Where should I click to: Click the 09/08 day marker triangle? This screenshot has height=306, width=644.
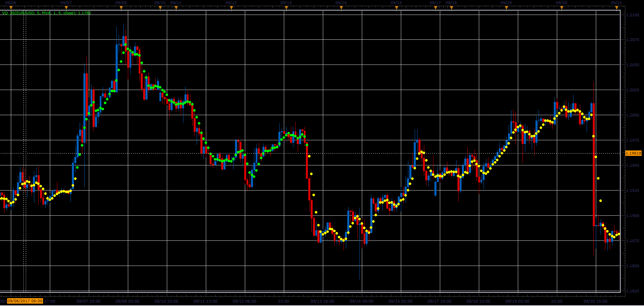(121, 8)
